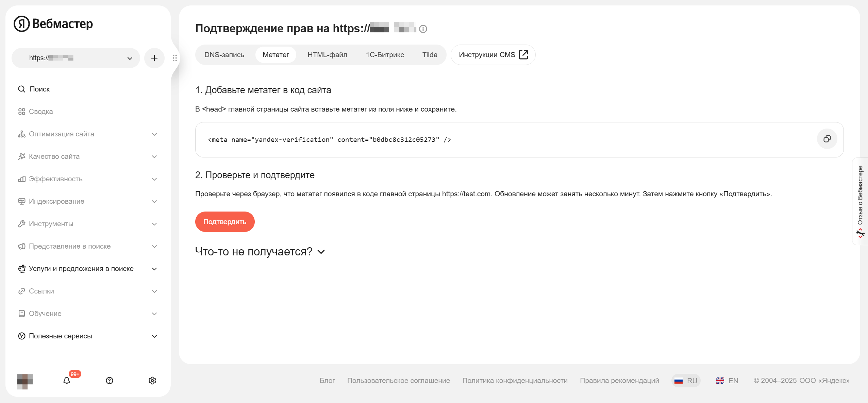
Task: Add a new site with the plus icon
Action: pyautogui.click(x=154, y=58)
